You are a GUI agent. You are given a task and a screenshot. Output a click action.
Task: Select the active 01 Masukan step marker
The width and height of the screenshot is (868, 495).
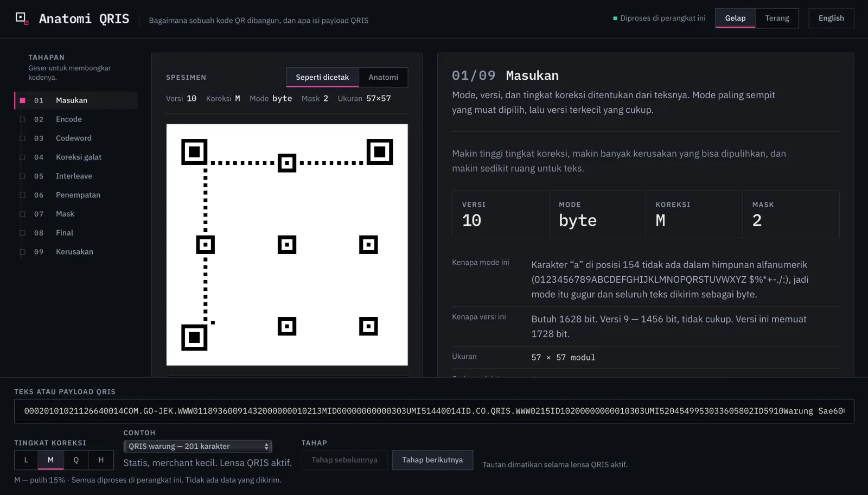tap(23, 100)
